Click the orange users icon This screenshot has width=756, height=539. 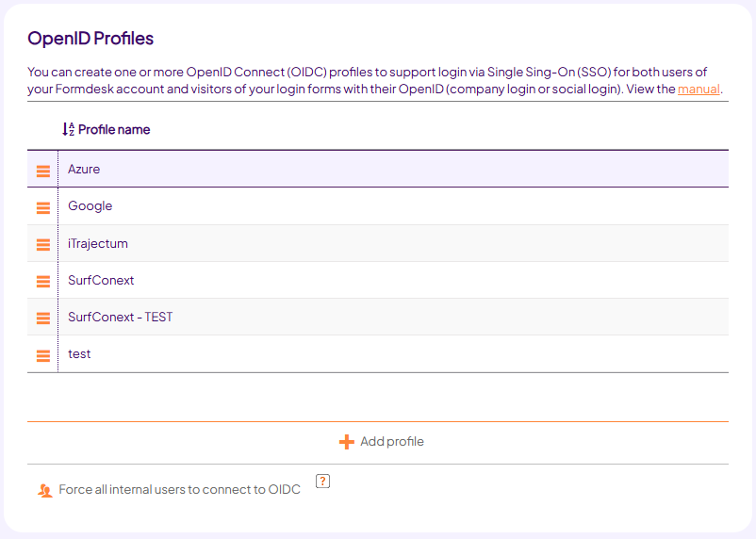coord(45,490)
